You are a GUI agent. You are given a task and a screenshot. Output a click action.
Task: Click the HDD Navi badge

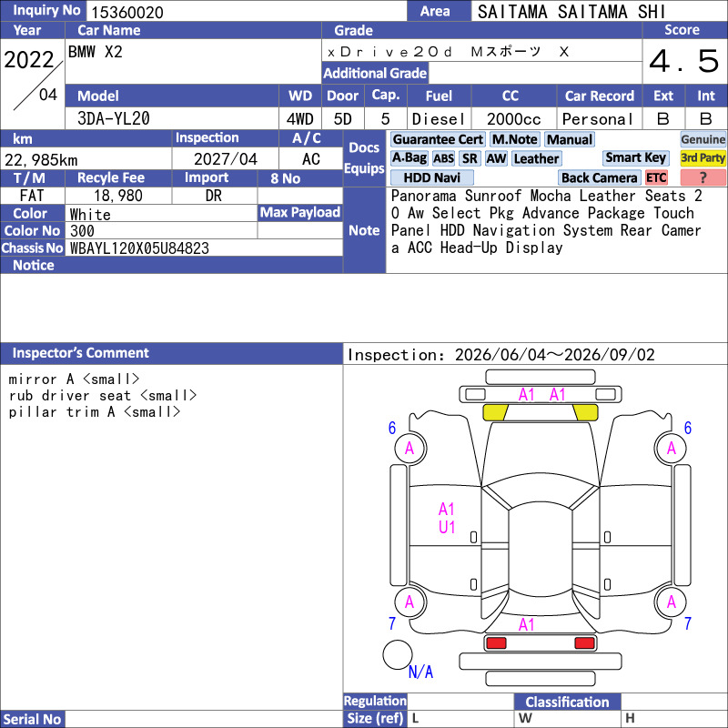click(x=431, y=177)
